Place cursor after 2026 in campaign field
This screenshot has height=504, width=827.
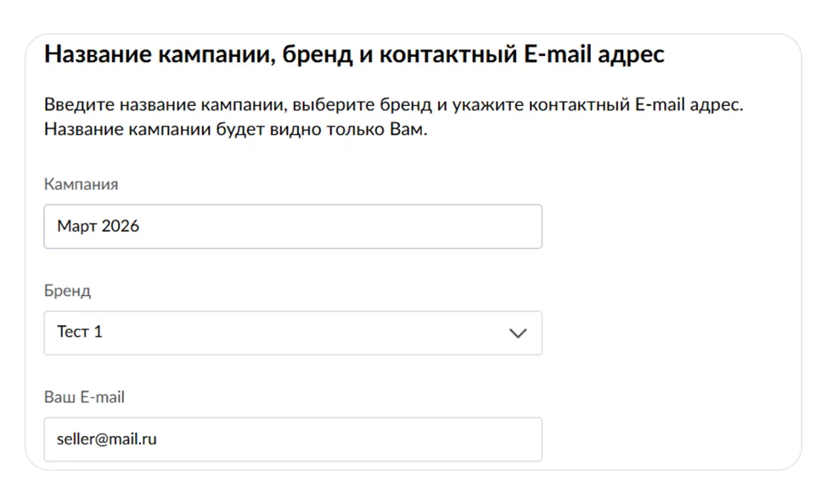141,227
